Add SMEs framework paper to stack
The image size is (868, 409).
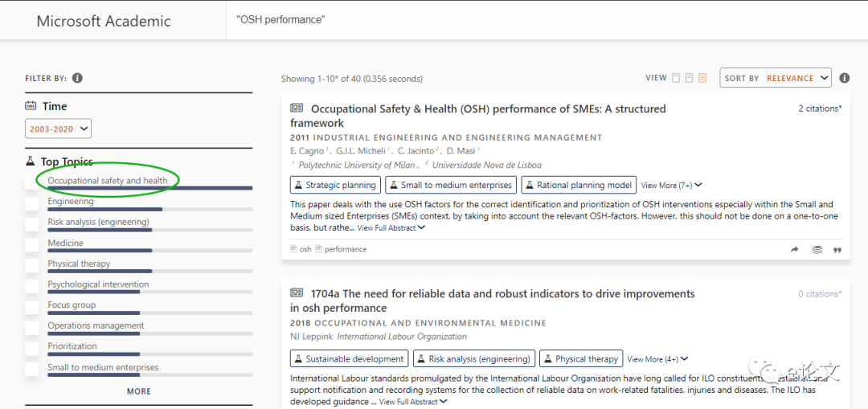tap(817, 250)
